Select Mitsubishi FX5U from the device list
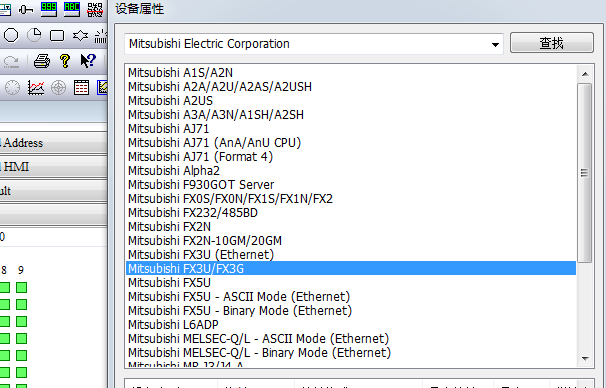The width and height of the screenshot is (606, 388). pyautogui.click(x=169, y=282)
